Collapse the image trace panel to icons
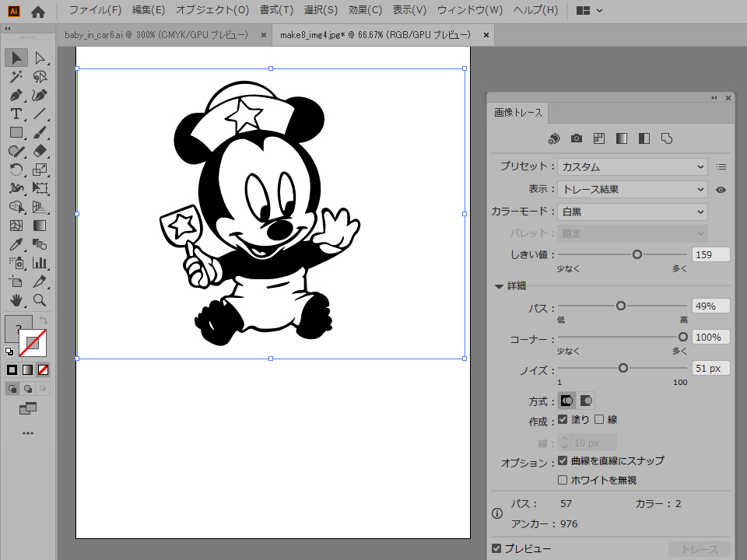747x560 pixels. [714, 98]
